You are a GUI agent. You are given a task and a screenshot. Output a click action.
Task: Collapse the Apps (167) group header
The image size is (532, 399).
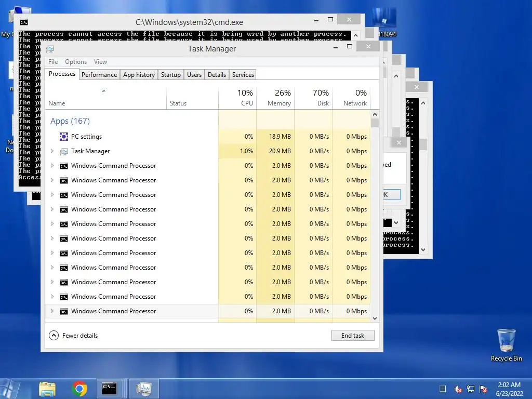(70, 121)
